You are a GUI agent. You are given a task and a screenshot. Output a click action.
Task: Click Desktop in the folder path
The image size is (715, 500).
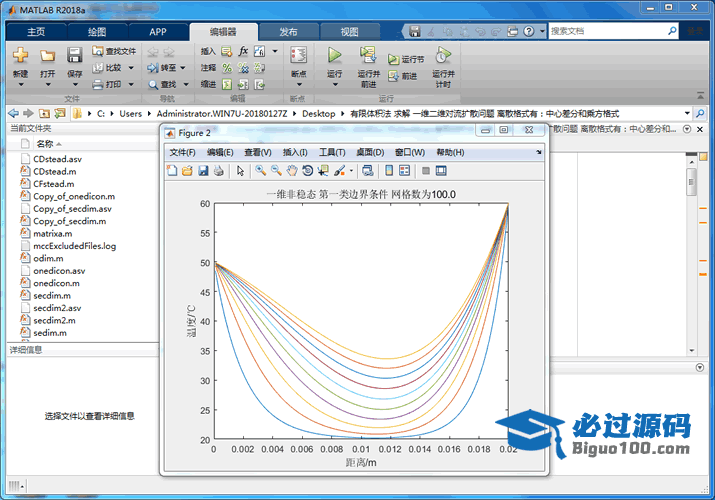tap(318, 113)
